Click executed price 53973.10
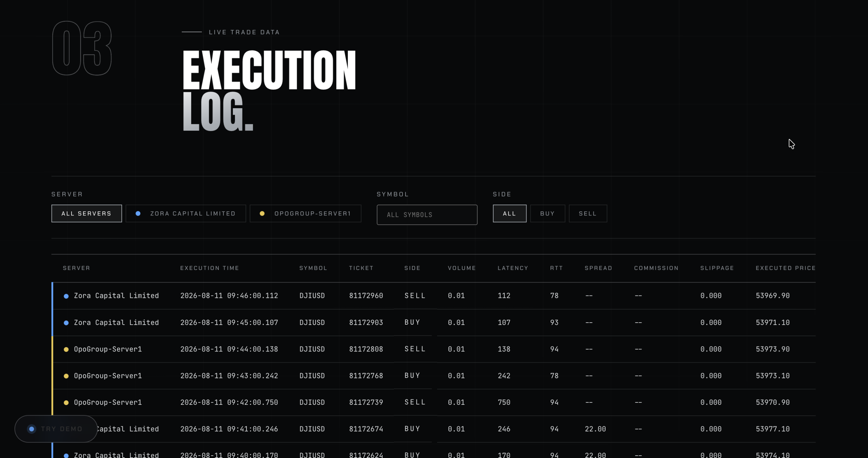 point(773,376)
